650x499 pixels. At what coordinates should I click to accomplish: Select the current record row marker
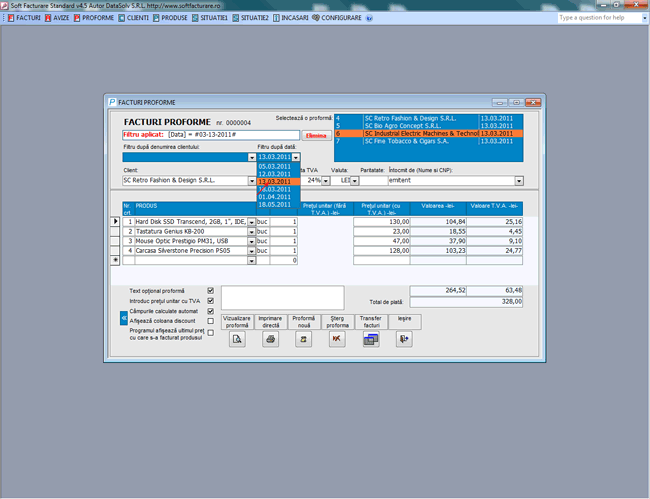[x=115, y=221]
